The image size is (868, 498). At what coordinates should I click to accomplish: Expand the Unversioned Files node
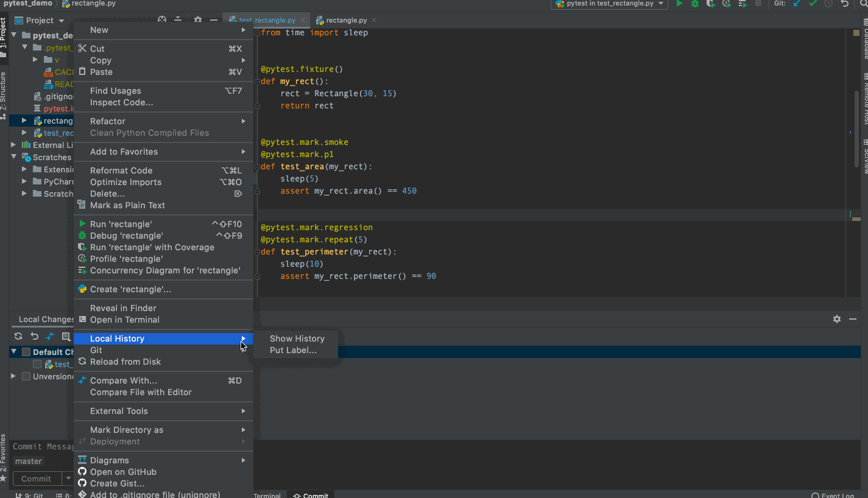[x=13, y=376]
